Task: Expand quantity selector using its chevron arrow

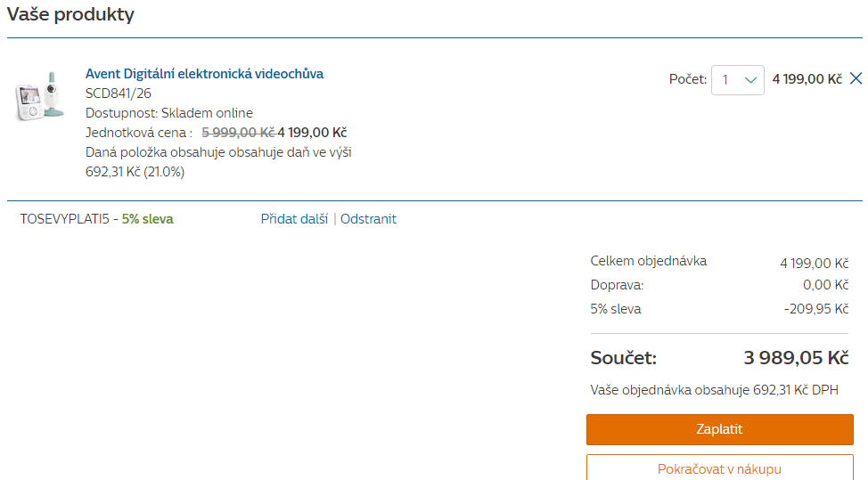Action: click(x=750, y=80)
